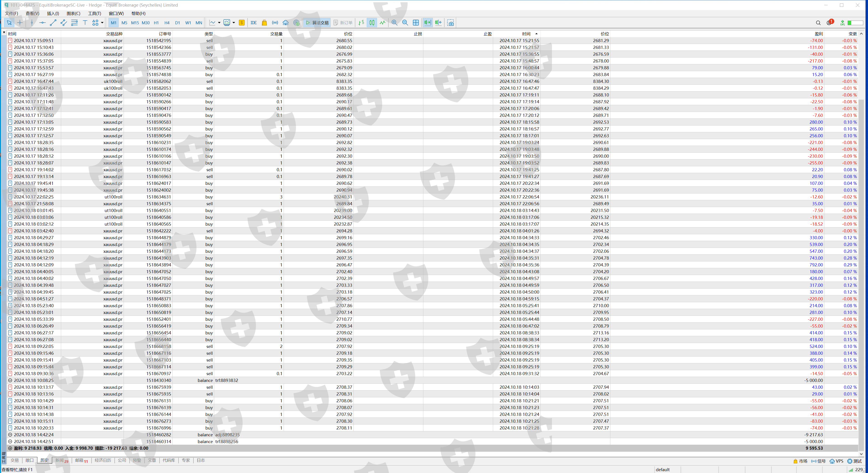Switch to the M5 timeframe

124,23
